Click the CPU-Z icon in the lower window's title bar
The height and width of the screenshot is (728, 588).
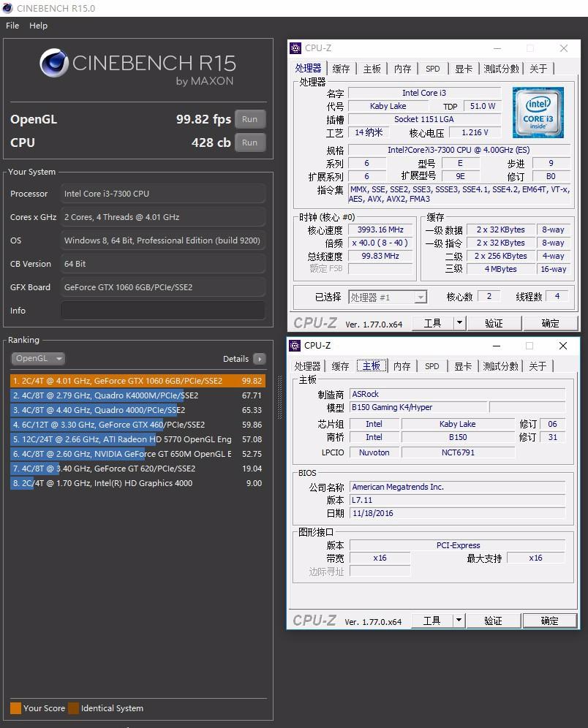pyautogui.click(x=295, y=345)
